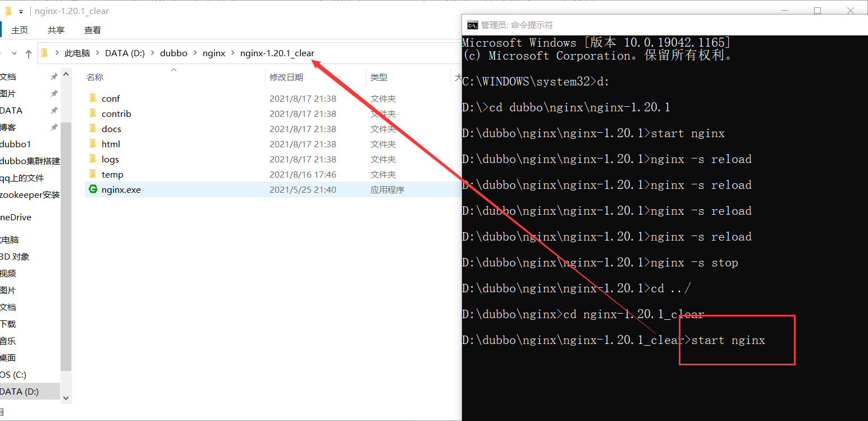Select the temp folder icon
Viewport: 868px width, 421px height.
coord(93,174)
